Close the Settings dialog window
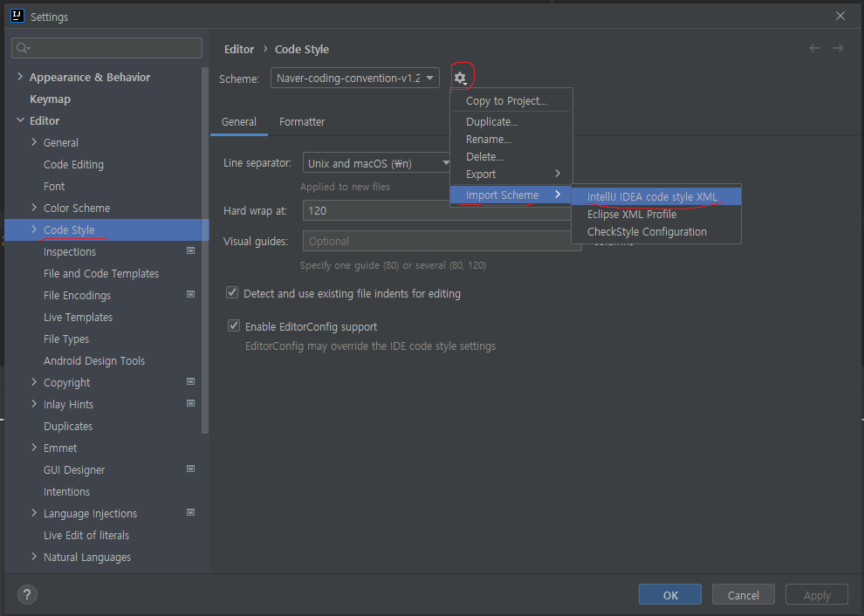This screenshot has height=616, width=864. [x=840, y=16]
